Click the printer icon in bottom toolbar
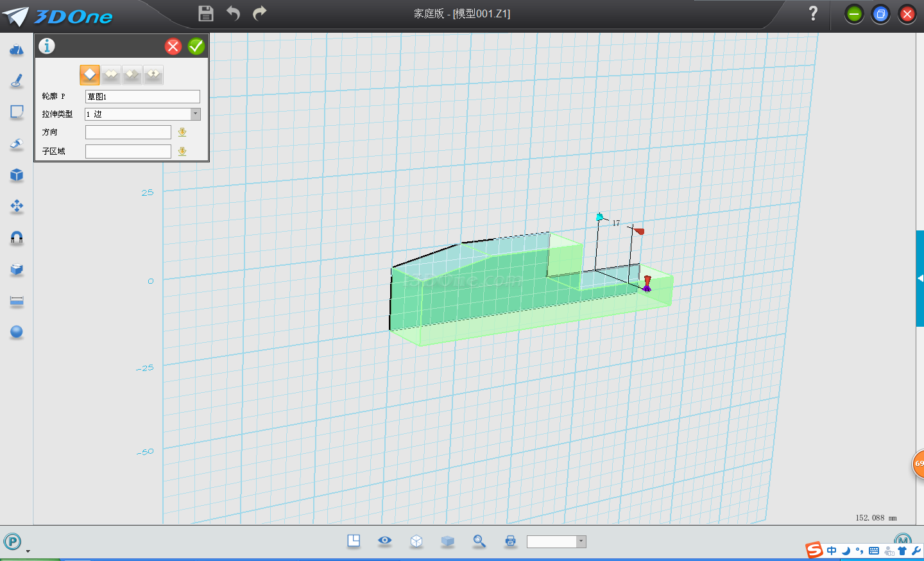The height and width of the screenshot is (561, 924). pos(511,541)
